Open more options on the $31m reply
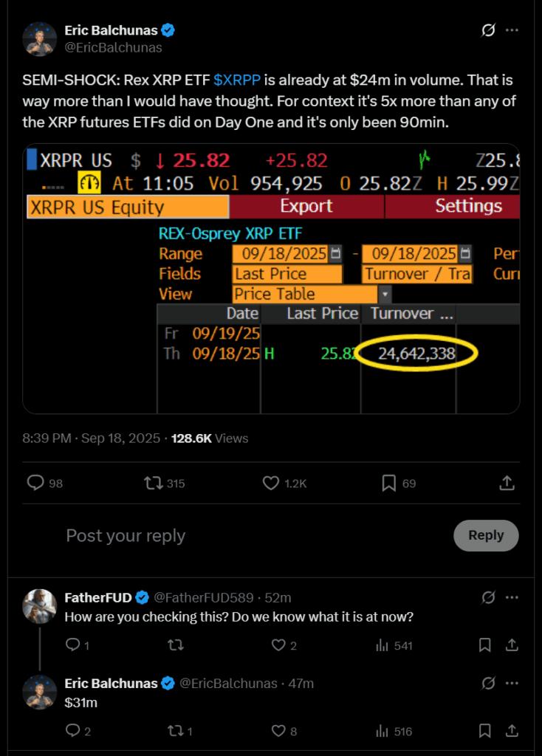The image size is (542, 756). point(511,684)
